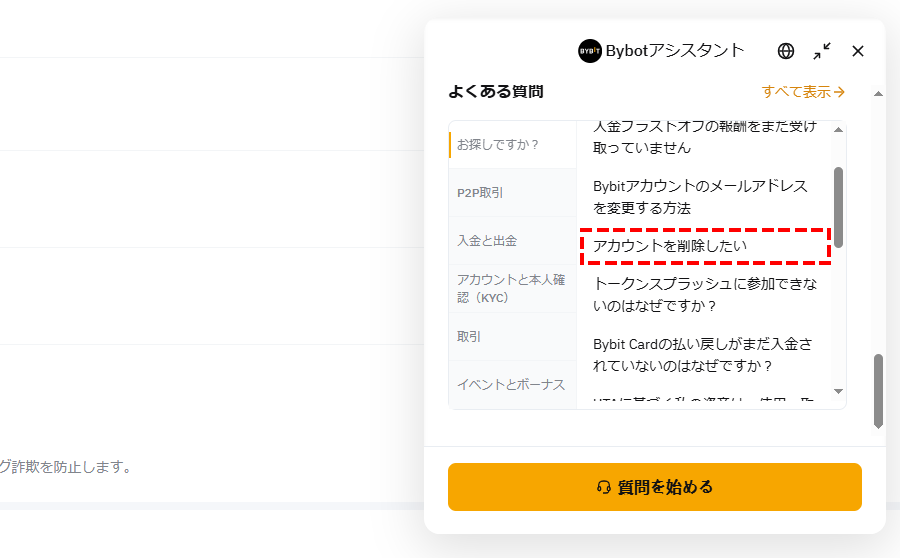Image resolution: width=900 pixels, height=558 pixels.
Task: Close the Bybot assistant panel
Action: click(858, 51)
